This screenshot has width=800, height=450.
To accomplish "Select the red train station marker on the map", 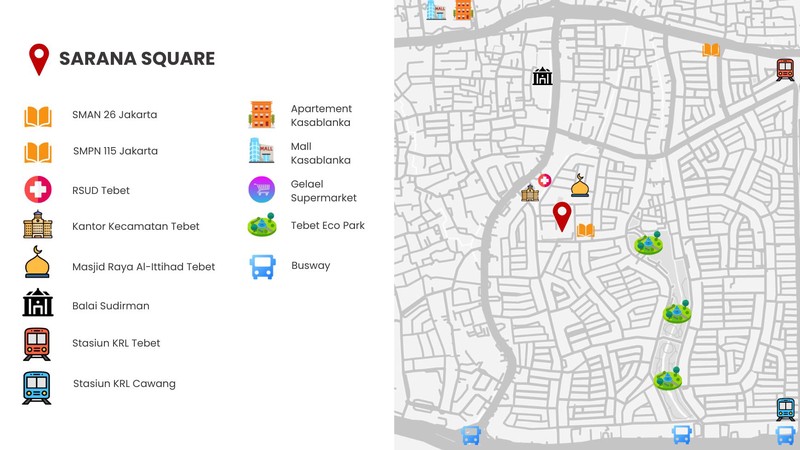I will pyautogui.click(x=785, y=69).
